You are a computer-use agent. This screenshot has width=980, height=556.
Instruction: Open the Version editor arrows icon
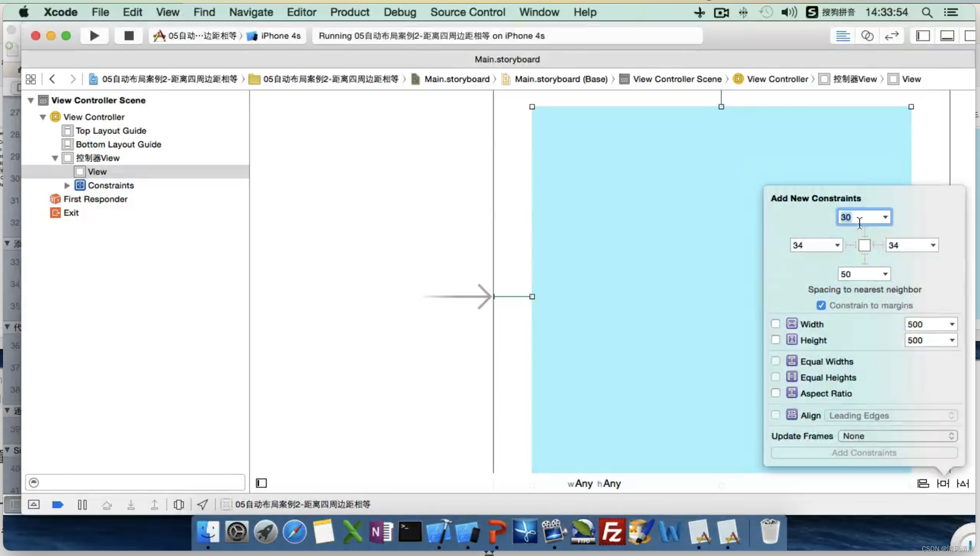891,36
